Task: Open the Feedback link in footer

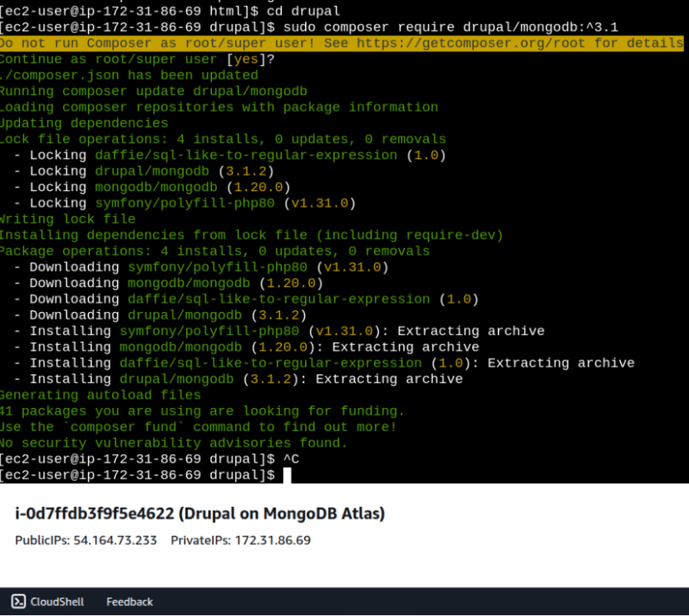Action: coord(130,601)
